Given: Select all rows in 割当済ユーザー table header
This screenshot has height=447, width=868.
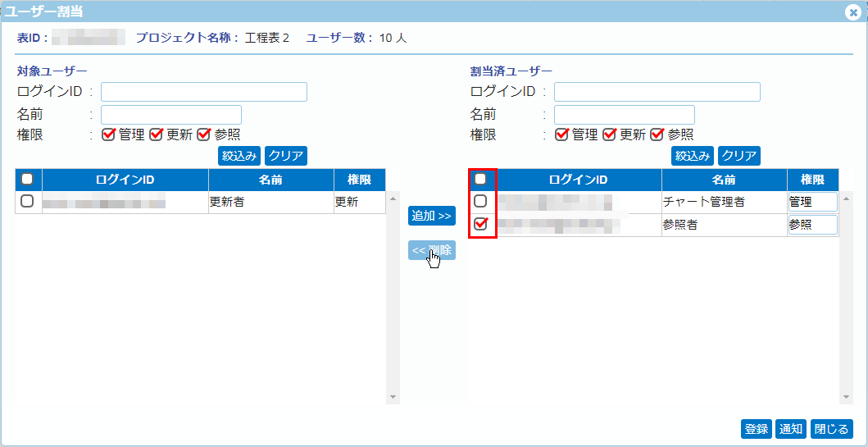Looking at the screenshot, I should coord(481,179).
